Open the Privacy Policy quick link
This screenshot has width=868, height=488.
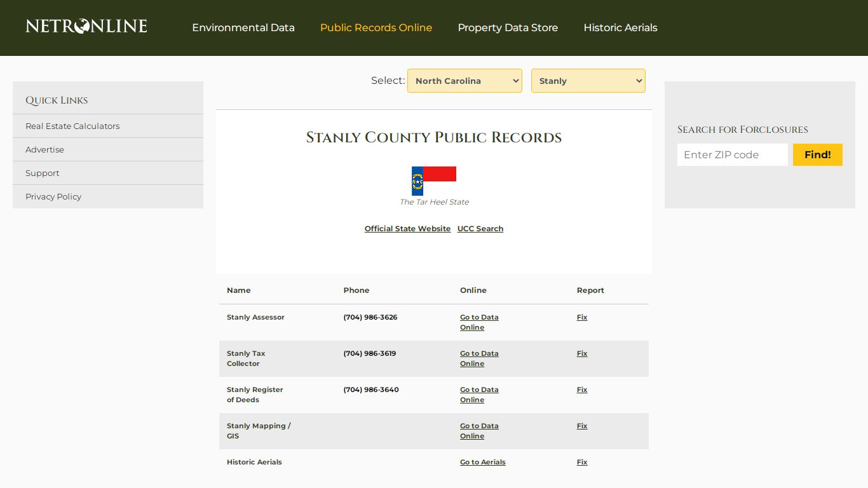click(53, 196)
